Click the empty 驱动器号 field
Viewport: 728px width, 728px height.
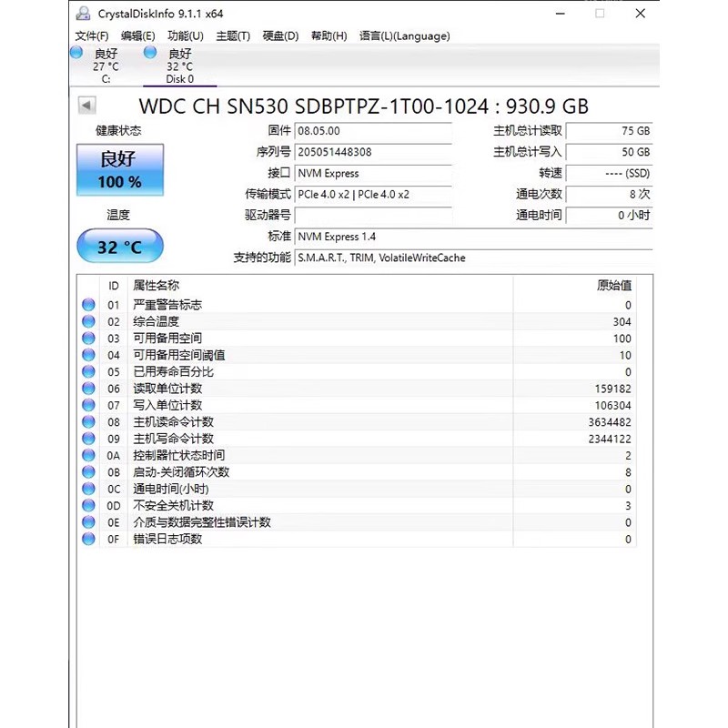373,216
